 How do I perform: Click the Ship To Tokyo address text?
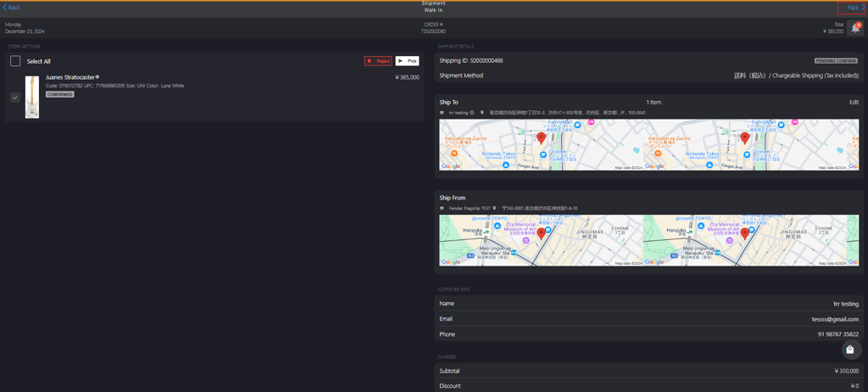pos(567,113)
